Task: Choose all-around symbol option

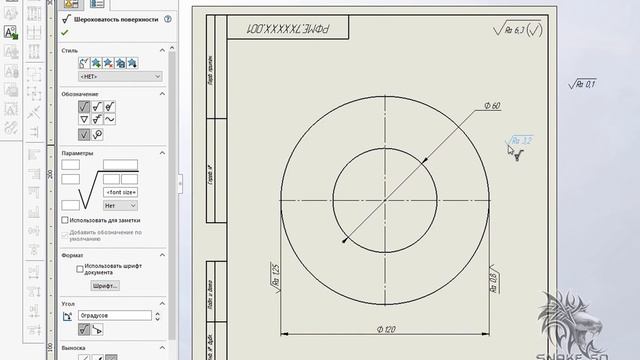Action: (x=97, y=135)
